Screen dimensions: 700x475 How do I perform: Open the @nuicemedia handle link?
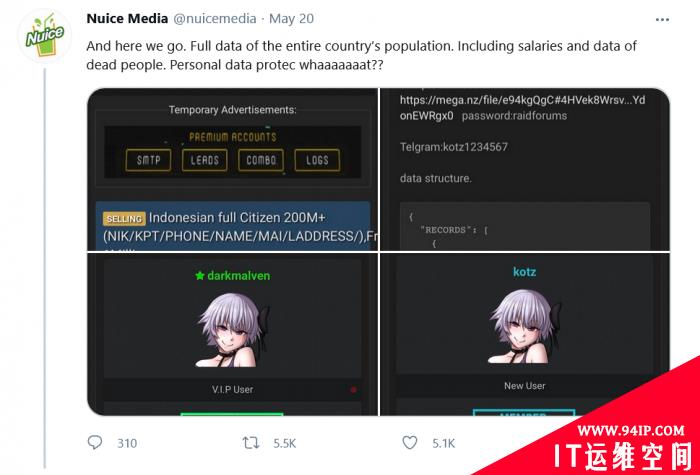pos(215,19)
